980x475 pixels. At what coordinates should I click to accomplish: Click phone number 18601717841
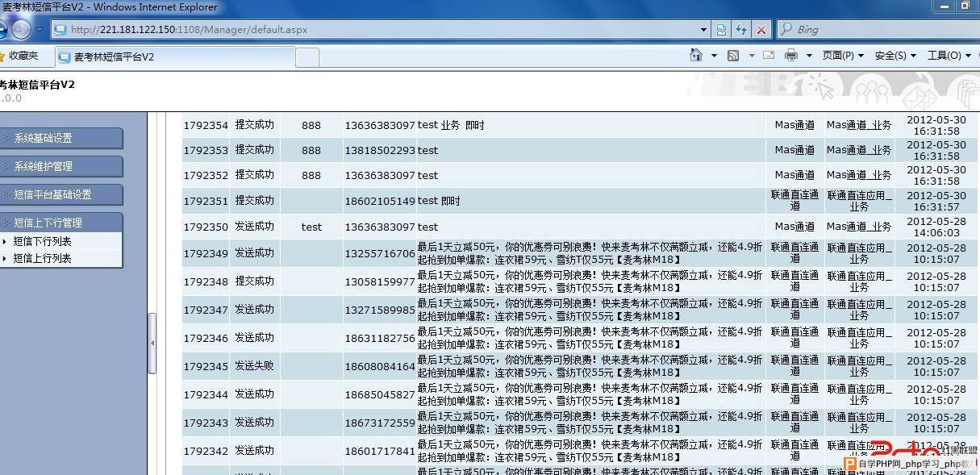pos(380,451)
